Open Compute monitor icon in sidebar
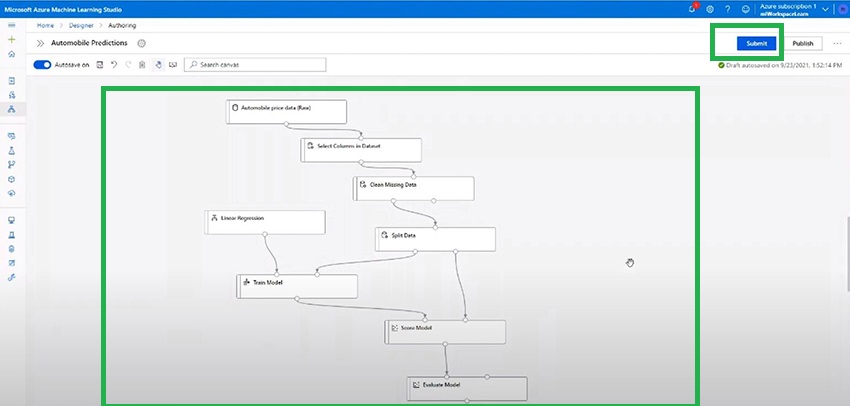 [11, 220]
